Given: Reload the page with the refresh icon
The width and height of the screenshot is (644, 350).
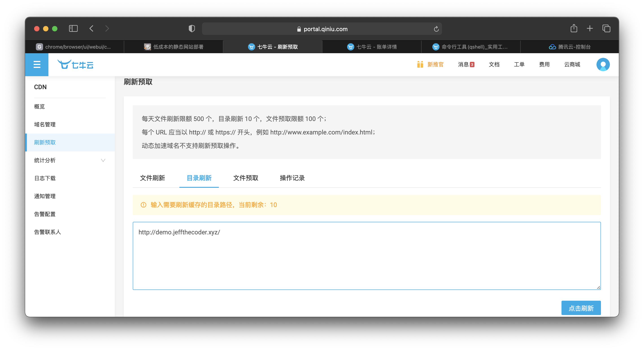Looking at the screenshot, I should coord(436,29).
